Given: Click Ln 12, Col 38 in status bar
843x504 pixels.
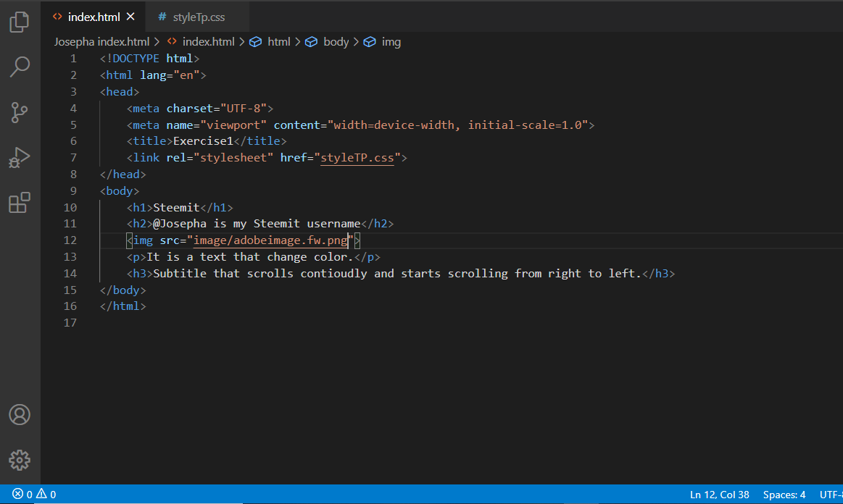Looking at the screenshot, I should pos(719,495).
